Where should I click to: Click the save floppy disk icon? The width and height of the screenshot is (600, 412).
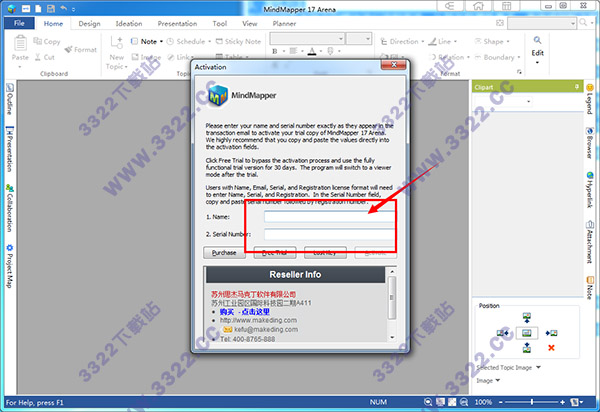[51, 8]
